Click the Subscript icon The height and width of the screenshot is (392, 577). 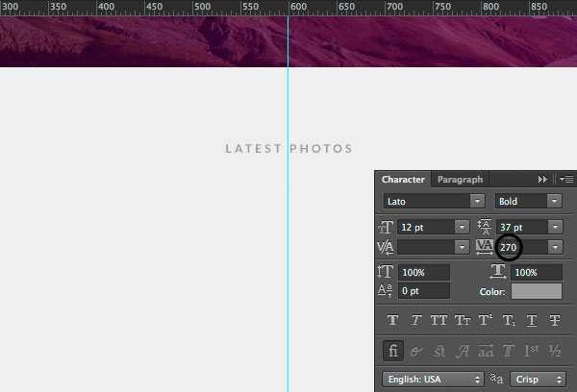(x=509, y=320)
